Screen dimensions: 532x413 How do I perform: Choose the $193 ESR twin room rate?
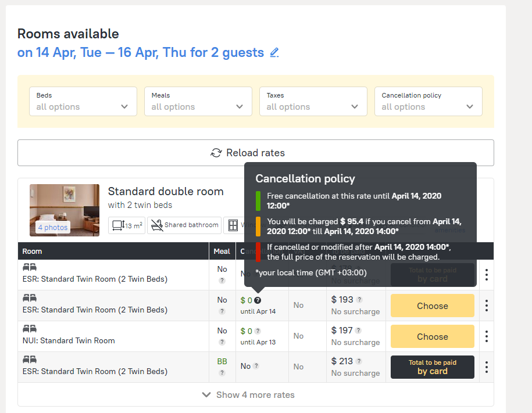(x=432, y=306)
